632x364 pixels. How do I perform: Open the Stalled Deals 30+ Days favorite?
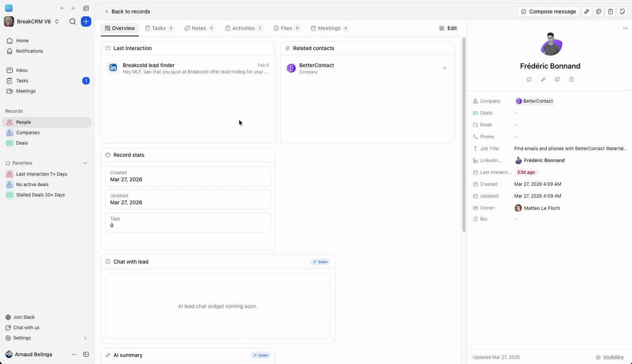point(47,195)
